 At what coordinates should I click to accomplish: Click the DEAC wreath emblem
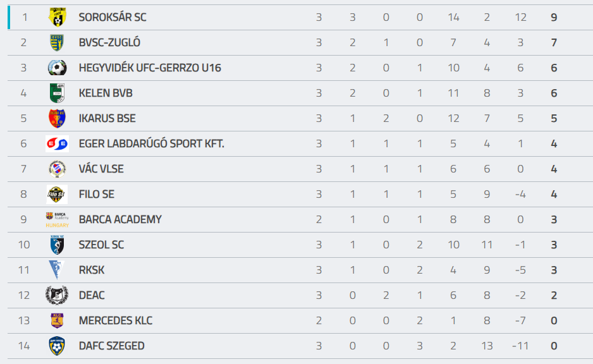coord(57,295)
